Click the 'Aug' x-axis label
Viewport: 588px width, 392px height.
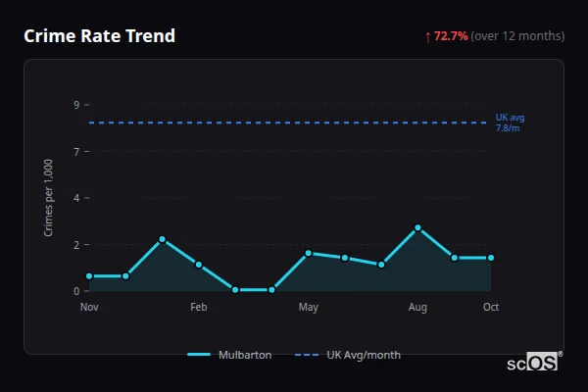[417, 307]
